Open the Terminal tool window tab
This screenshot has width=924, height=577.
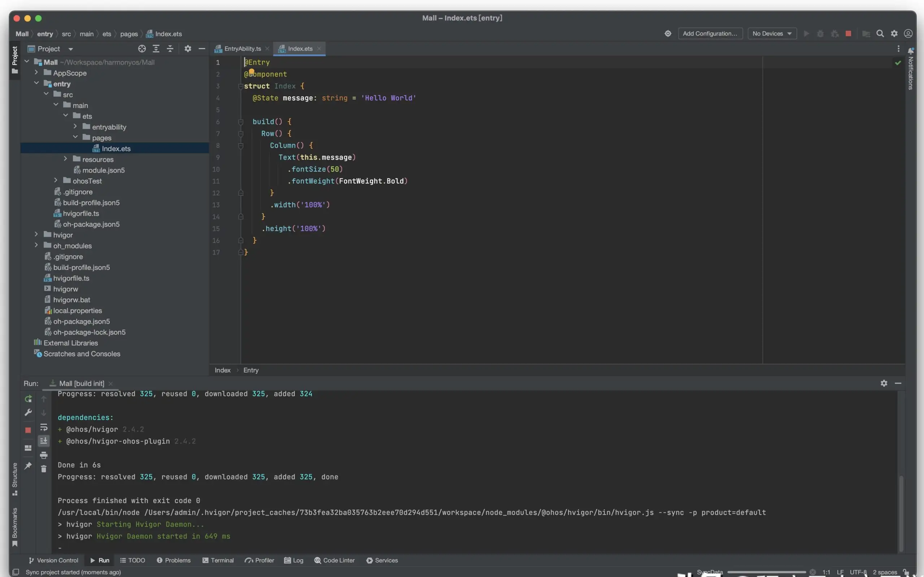tap(218, 560)
